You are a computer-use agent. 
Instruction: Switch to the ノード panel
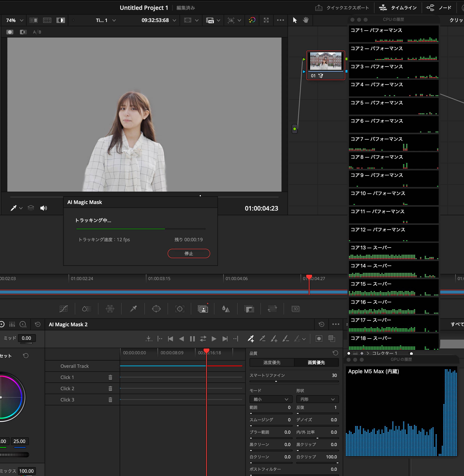point(439,8)
